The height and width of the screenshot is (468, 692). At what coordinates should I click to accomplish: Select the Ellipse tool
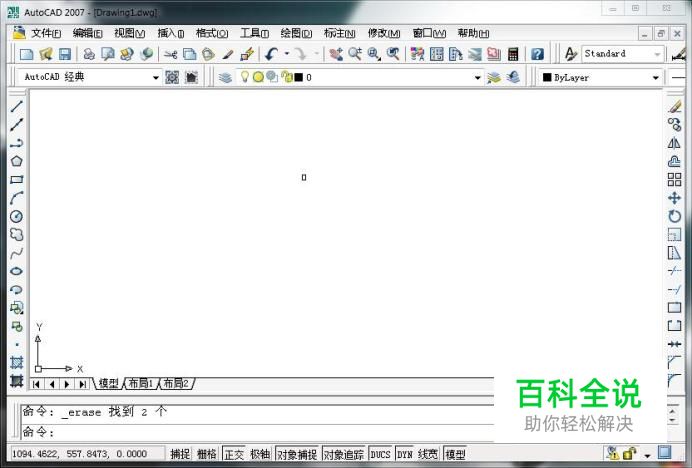(x=16, y=271)
